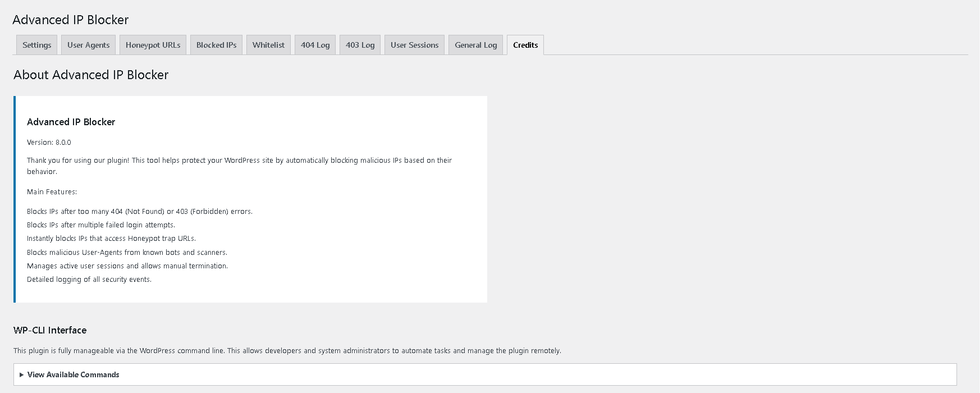980x393 pixels.
Task: Switch to the User Agents tab
Action: 89,45
